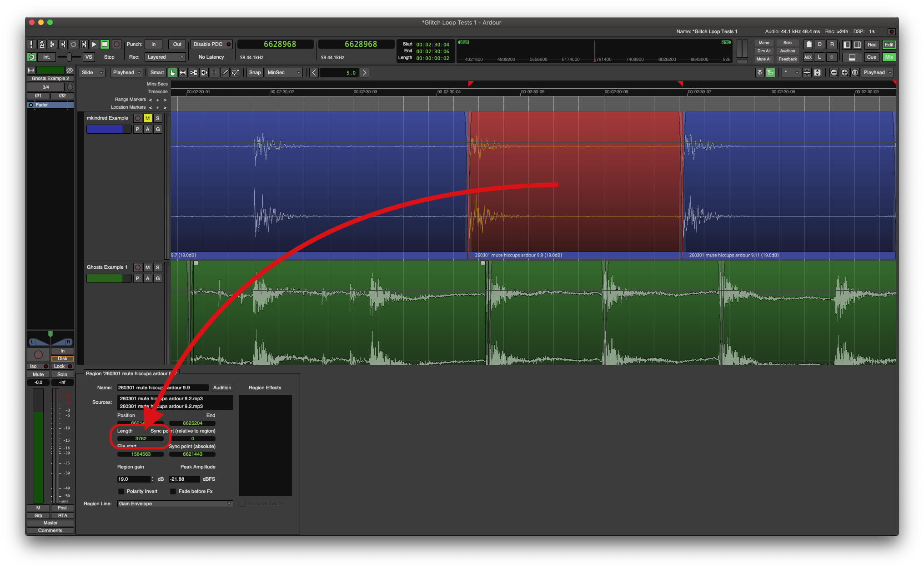Select the Grab hand tool
The width and height of the screenshot is (924, 569).
[x=172, y=72]
